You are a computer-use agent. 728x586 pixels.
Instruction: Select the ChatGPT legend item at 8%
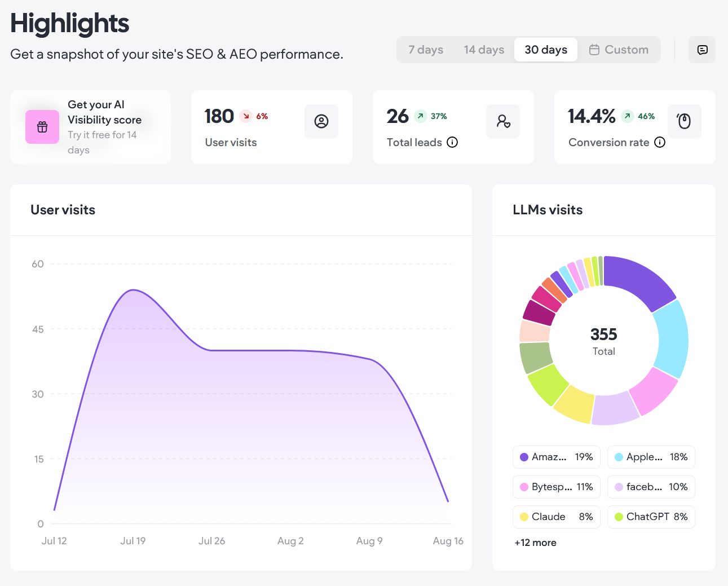click(651, 517)
